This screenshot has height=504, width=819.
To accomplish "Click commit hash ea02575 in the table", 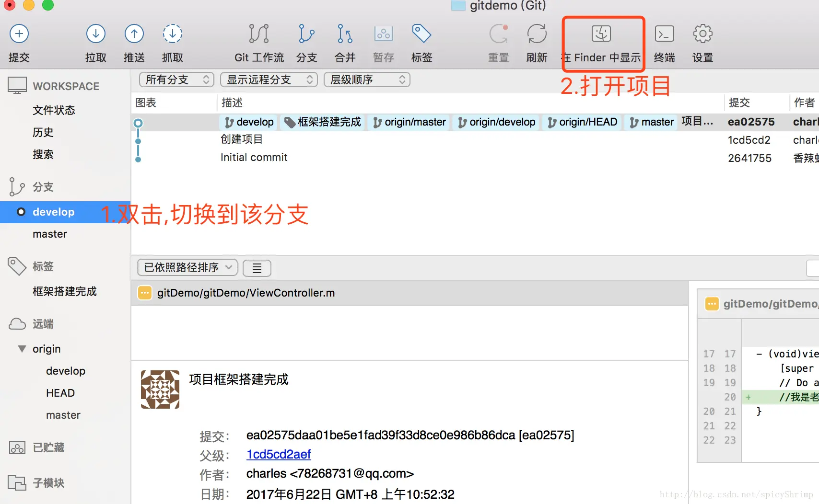I will [751, 122].
